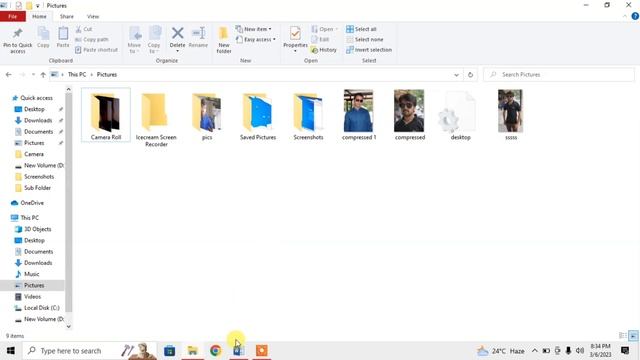Open 3D Objects in navigation pane

[x=37, y=229]
